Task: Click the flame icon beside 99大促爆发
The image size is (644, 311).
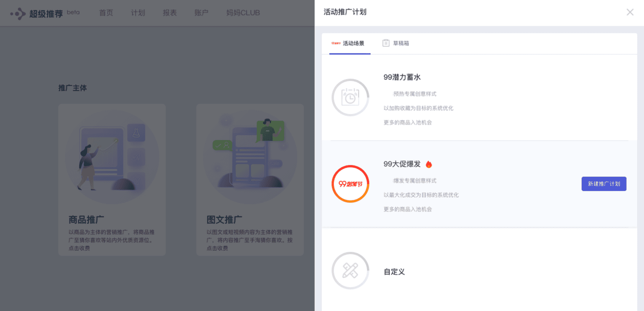Action: [429, 164]
